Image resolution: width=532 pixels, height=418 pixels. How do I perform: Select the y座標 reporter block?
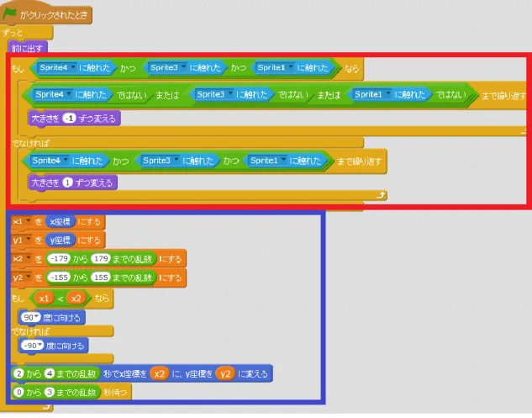pos(60,240)
